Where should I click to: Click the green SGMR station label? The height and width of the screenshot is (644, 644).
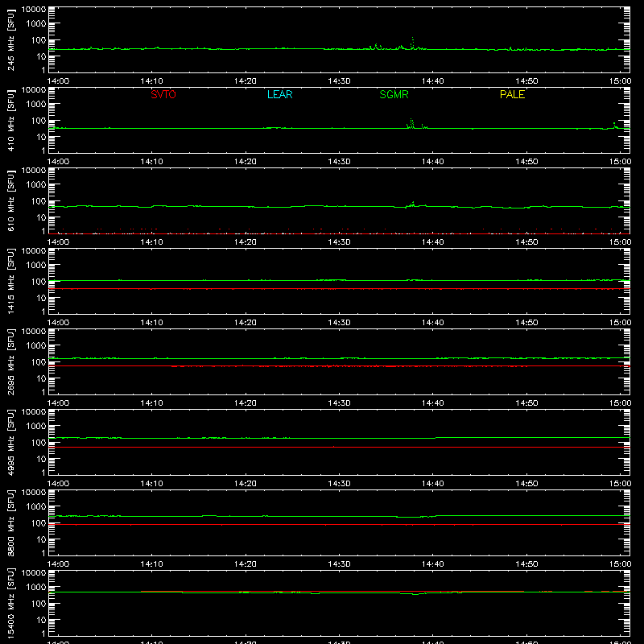click(x=394, y=94)
